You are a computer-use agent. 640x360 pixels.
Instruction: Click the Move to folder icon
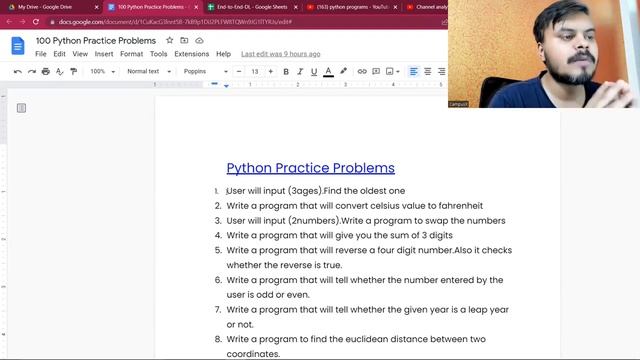[x=184, y=40]
